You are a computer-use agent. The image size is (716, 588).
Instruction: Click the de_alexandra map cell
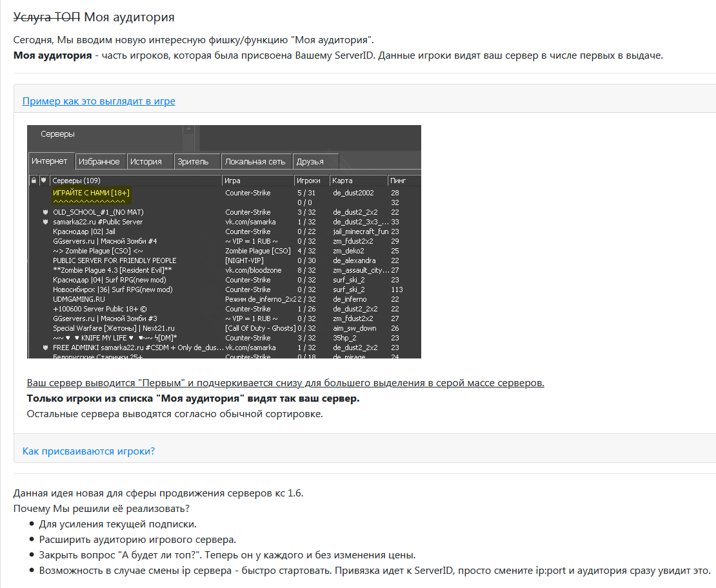[x=354, y=260]
